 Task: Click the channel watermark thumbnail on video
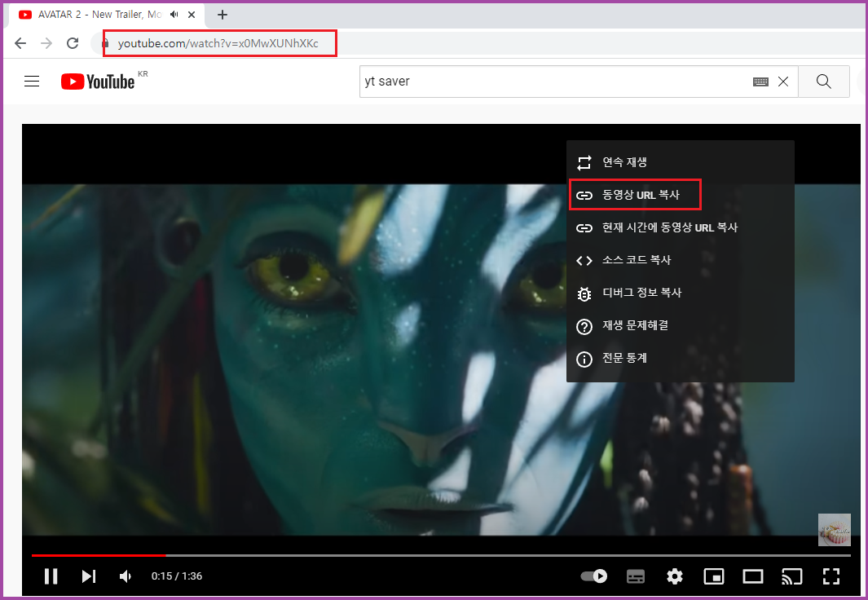(835, 530)
